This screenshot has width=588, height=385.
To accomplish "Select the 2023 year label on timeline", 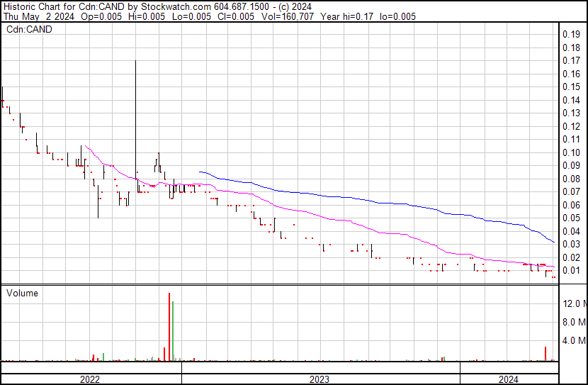I will point(320,379).
